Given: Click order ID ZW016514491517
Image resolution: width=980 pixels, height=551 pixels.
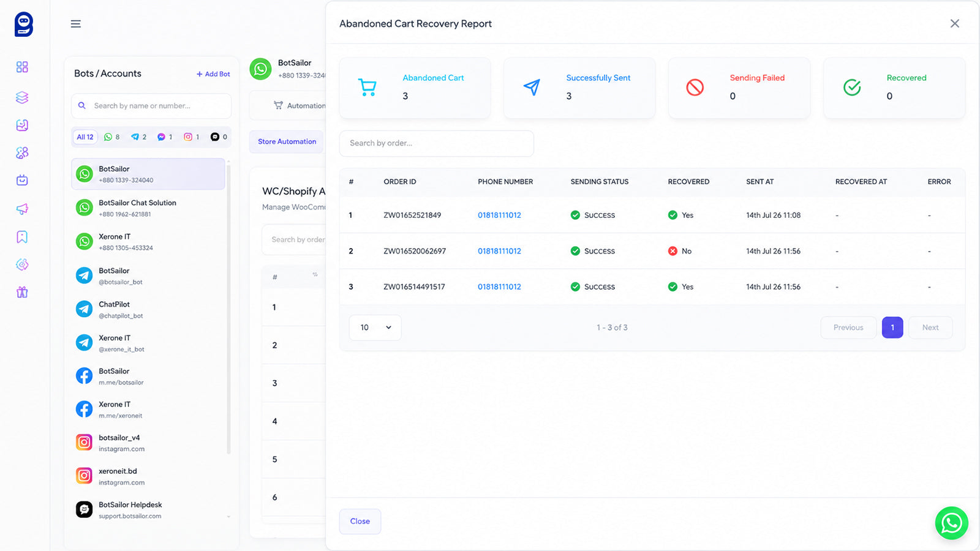Looking at the screenshot, I should click(414, 287).
